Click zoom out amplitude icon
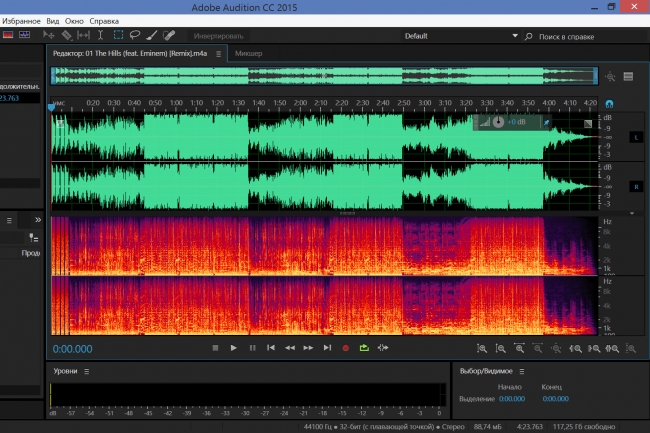Screen dimensions: 650x433 click(500, 348)
